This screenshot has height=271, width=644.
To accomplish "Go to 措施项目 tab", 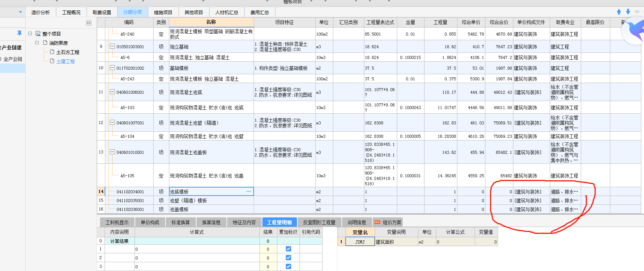I will 163,12.
